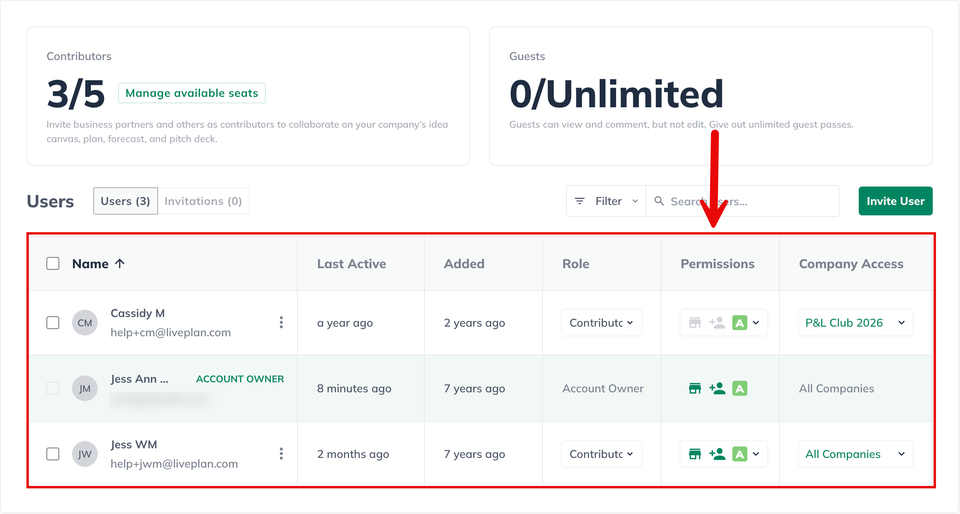Click the add-user permission icon in Cassidy M's row

coord(717,322)
